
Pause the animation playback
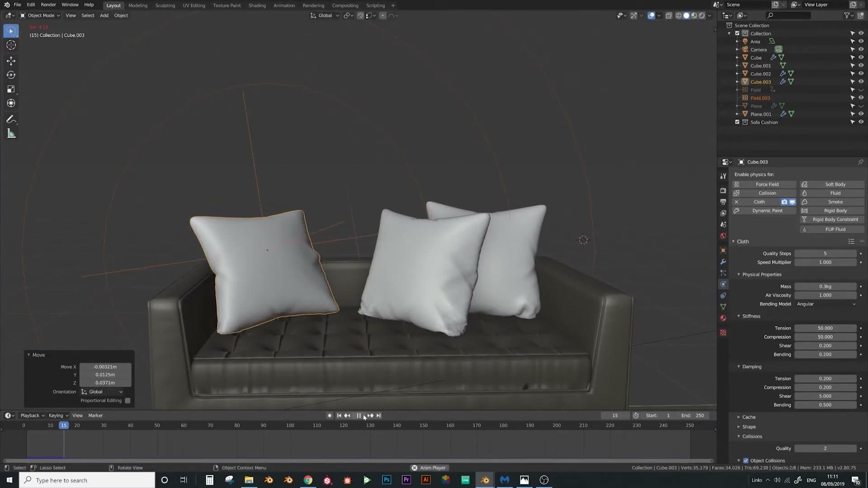point(359,416)
